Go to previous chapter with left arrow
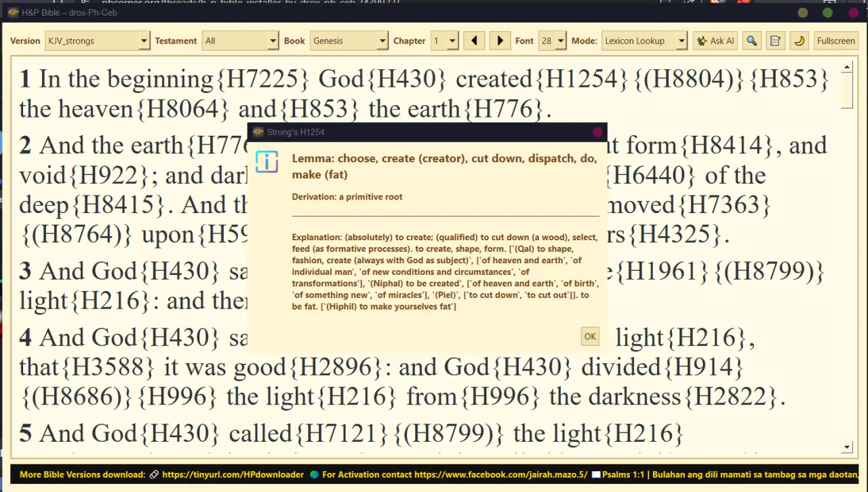The height and width of the screenshot is (492, 868). tap(474, 41)
